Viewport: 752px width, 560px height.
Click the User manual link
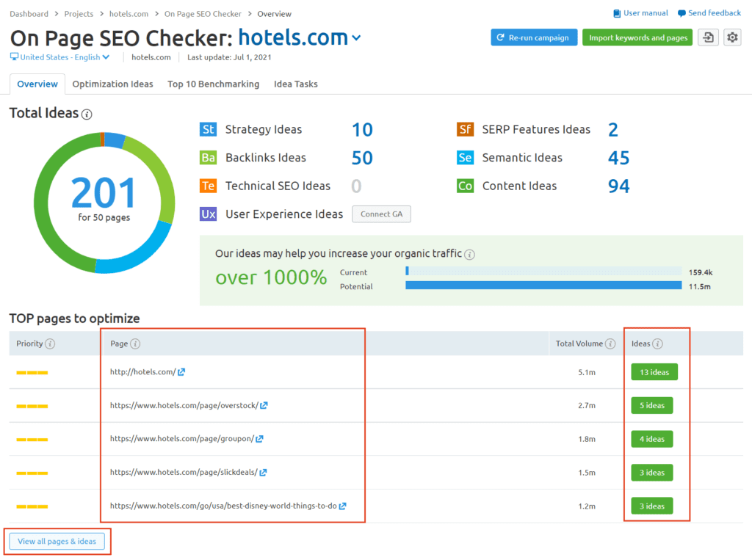click(646, 13)
